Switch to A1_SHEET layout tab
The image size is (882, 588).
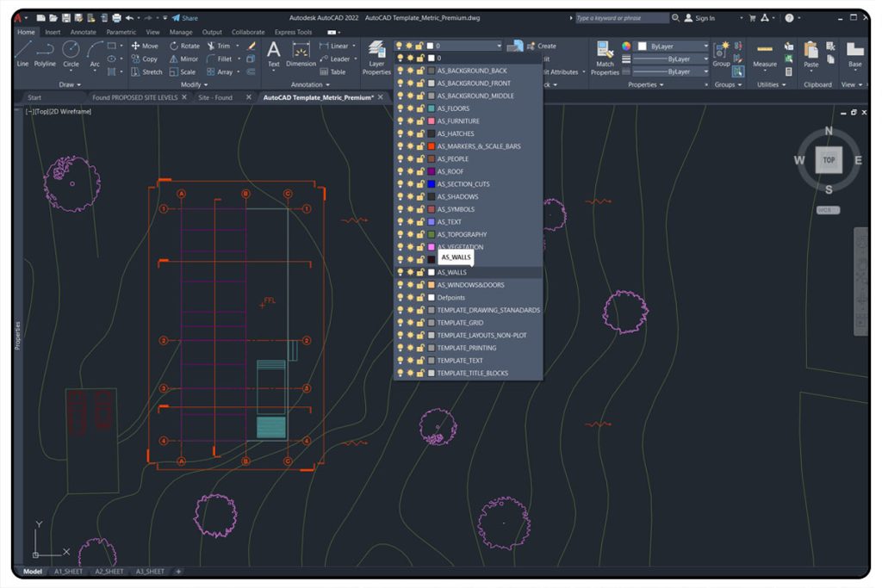click(x=68, y=571)
